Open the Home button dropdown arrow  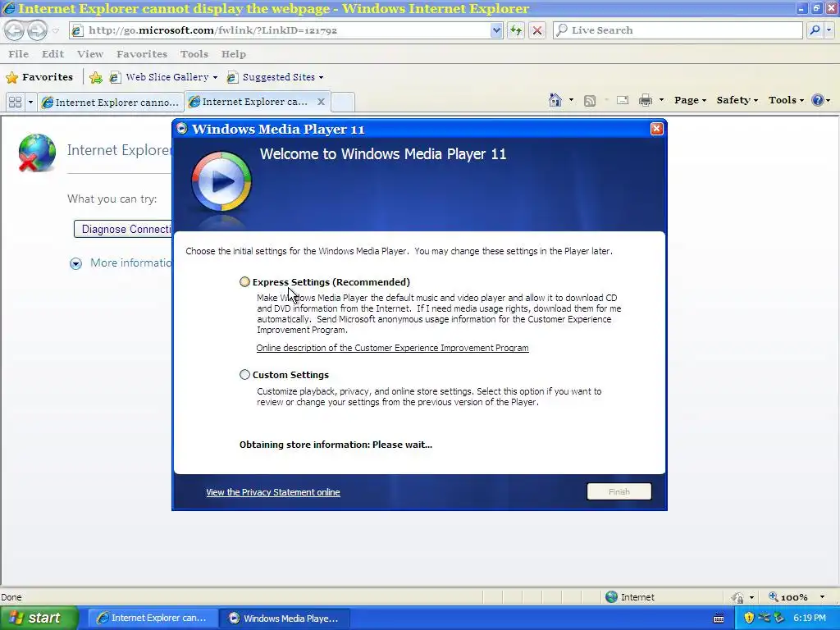[x=571, y=100]
